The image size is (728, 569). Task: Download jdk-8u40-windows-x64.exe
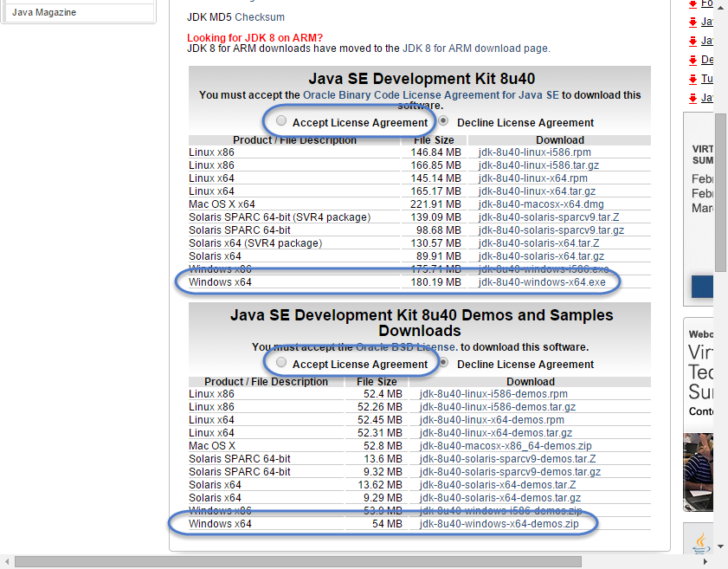pos(542,282)
